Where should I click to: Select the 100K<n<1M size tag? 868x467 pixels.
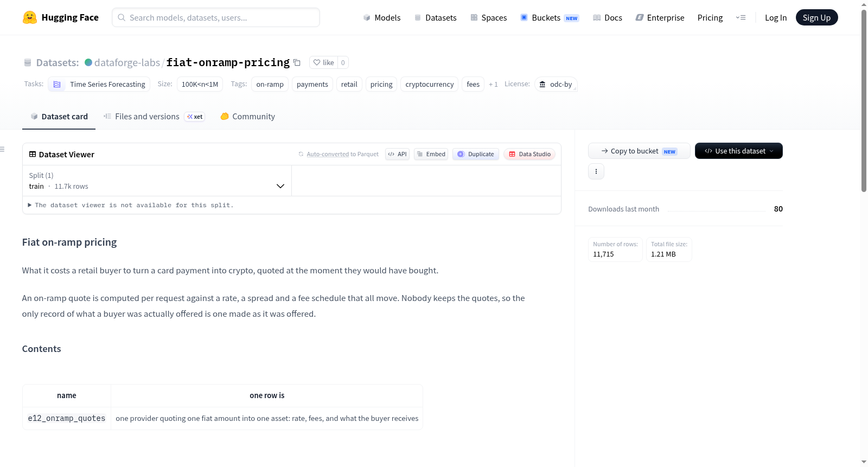click(x=200, y=84)
